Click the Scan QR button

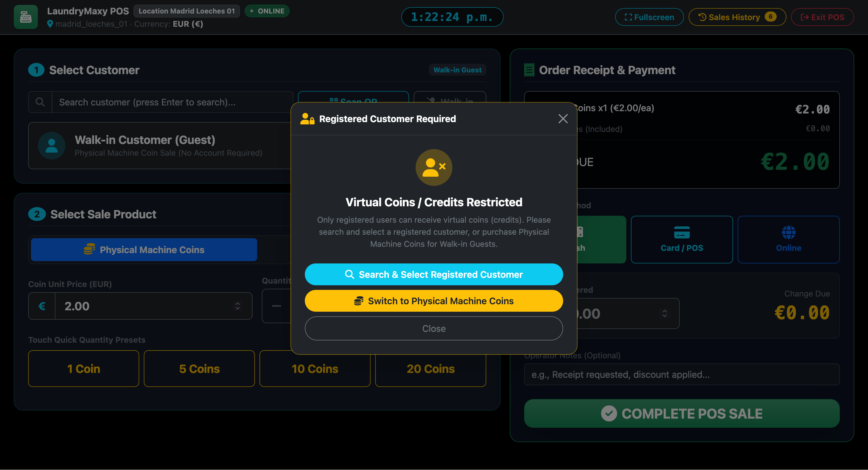353,97
